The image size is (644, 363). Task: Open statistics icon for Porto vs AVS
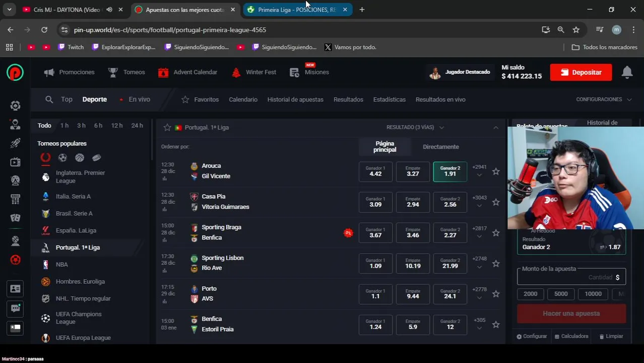[165, 301]
